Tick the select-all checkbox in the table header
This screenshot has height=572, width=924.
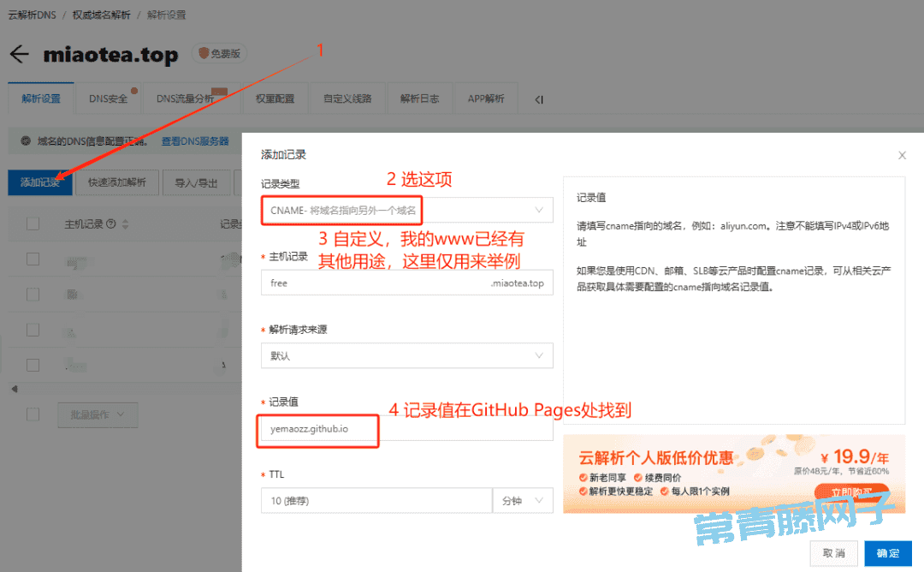pyautogui.click(x=33, y=224)
